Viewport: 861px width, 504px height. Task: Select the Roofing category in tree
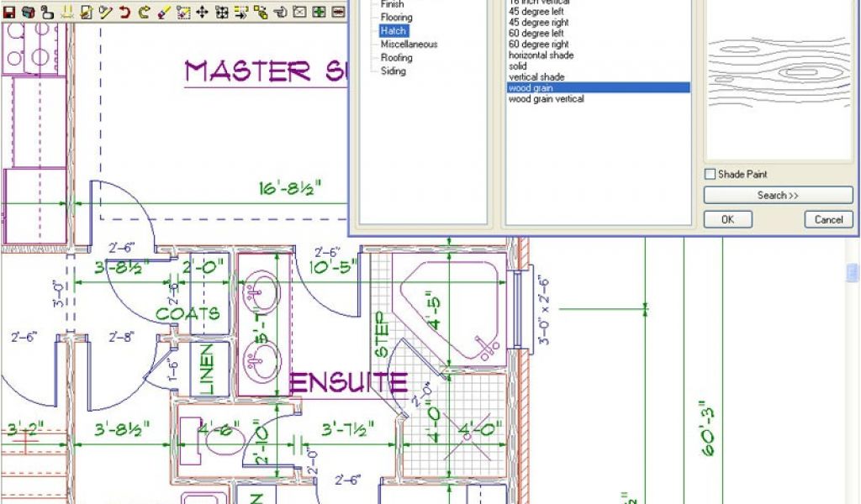tap(396, 58)
